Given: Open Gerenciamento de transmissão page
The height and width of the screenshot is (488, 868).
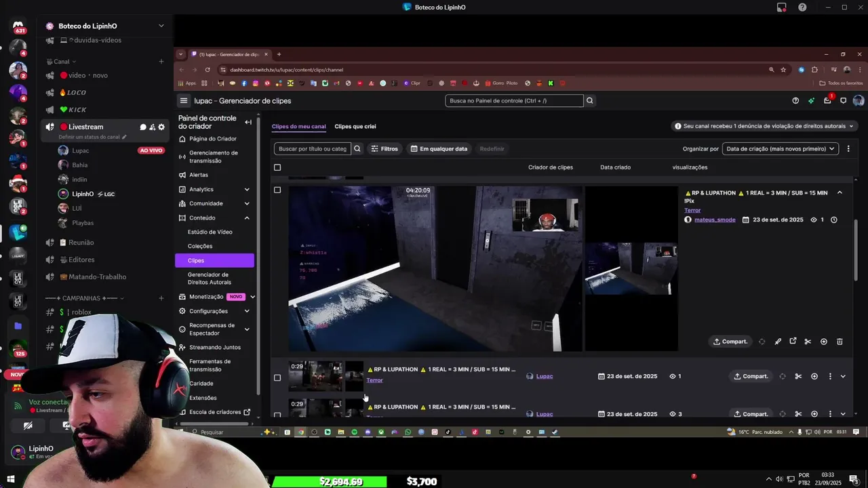Looking at the screenshot, I should coord(213,157).
